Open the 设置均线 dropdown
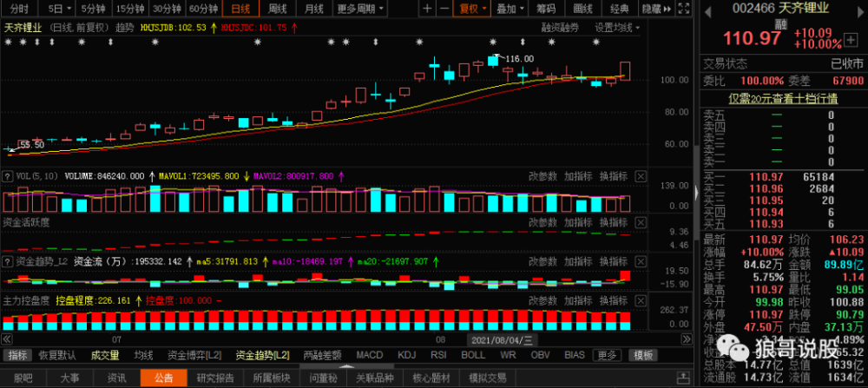The width and height of the screenshot is (868, 388). pos(617,27)
